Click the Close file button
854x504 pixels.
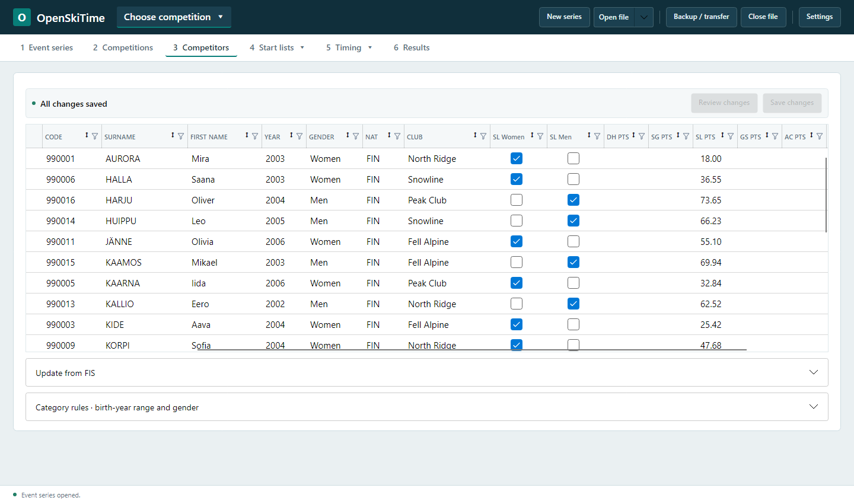[763, 17]
